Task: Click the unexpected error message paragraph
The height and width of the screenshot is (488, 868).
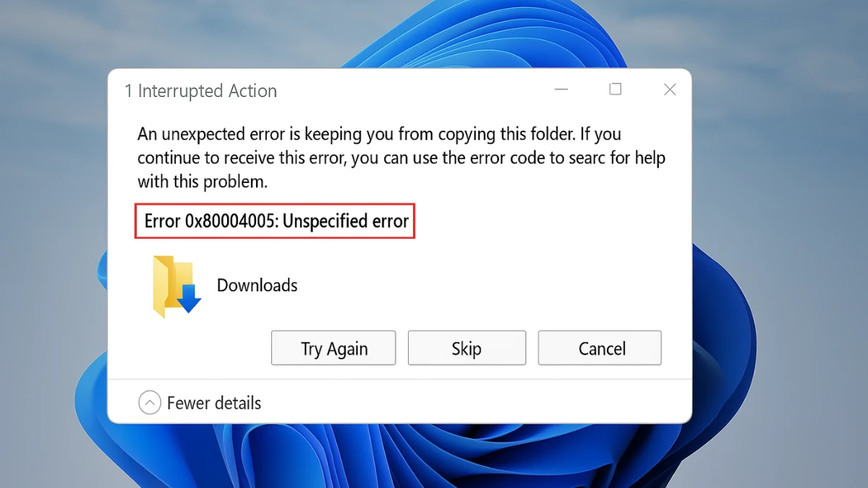Action: coord(401,158)
